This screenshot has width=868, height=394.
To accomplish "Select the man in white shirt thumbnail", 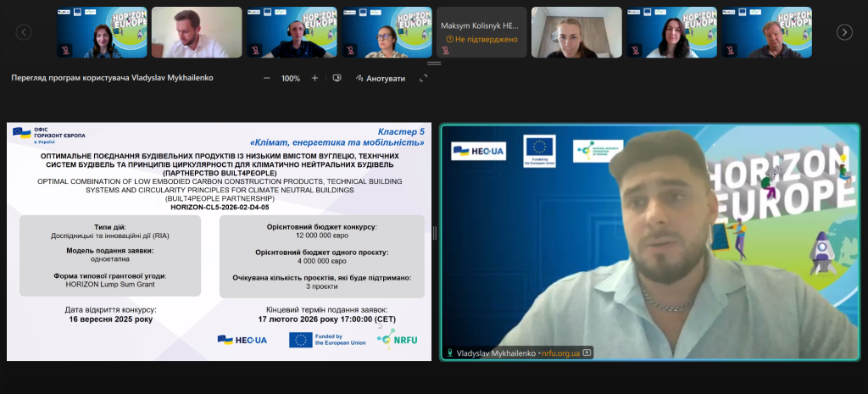I will [197, 32].
